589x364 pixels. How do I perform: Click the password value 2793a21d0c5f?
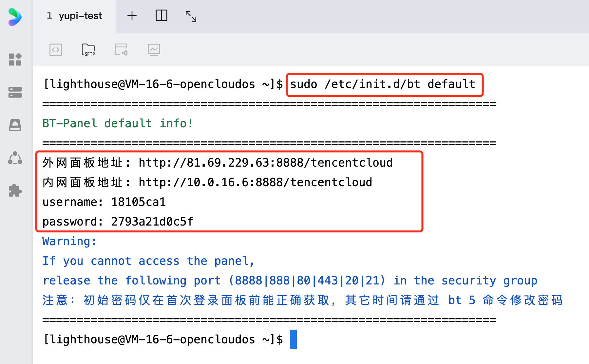pyautogui.click(x=152, y=222)
